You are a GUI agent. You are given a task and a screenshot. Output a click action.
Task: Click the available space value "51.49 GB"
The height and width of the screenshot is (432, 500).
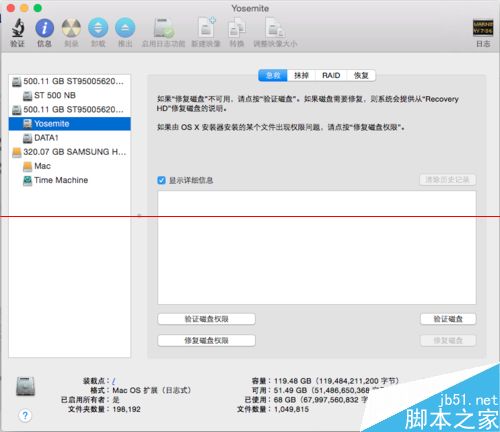(290, 390)
